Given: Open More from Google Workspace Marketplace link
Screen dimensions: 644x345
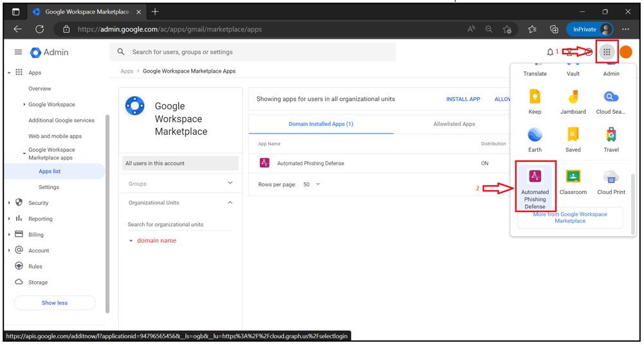Looking at the screenshot, I should coord(570,217).
